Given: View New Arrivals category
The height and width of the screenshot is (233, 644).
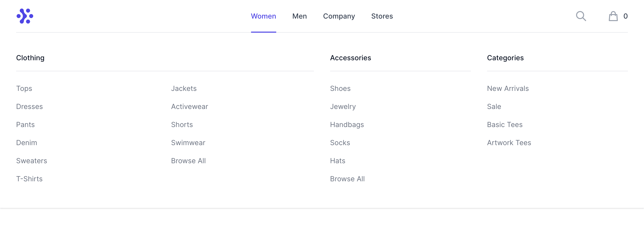Looking at the screenshot, I should [x=508, y=88].
